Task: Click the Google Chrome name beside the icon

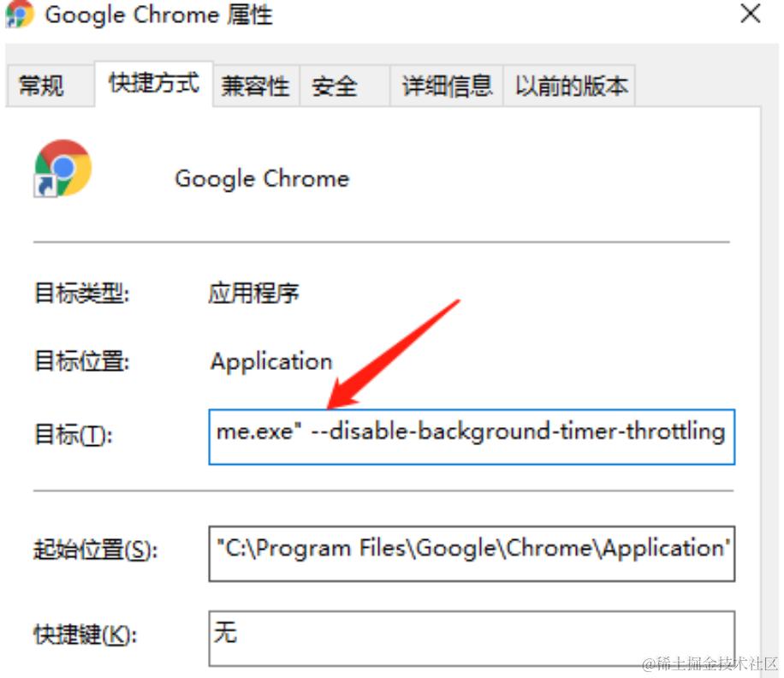Action: point(262,179)
